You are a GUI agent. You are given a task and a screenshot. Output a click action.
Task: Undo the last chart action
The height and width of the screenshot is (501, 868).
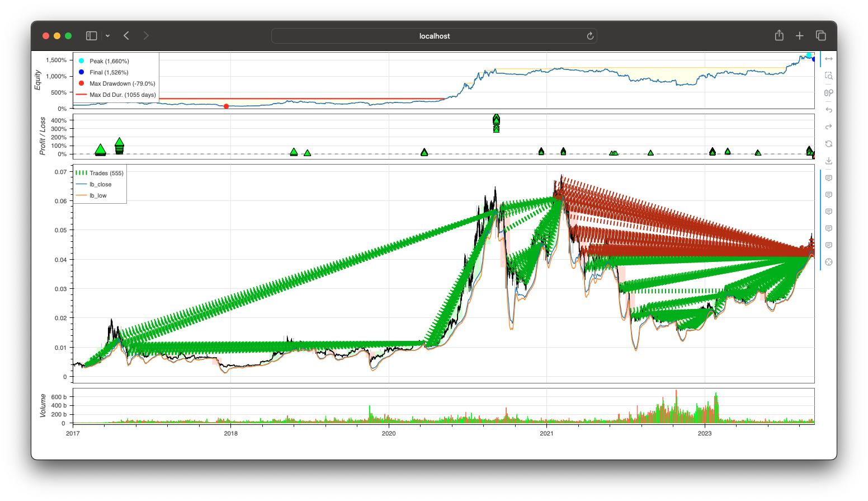(x=828, y=110)
